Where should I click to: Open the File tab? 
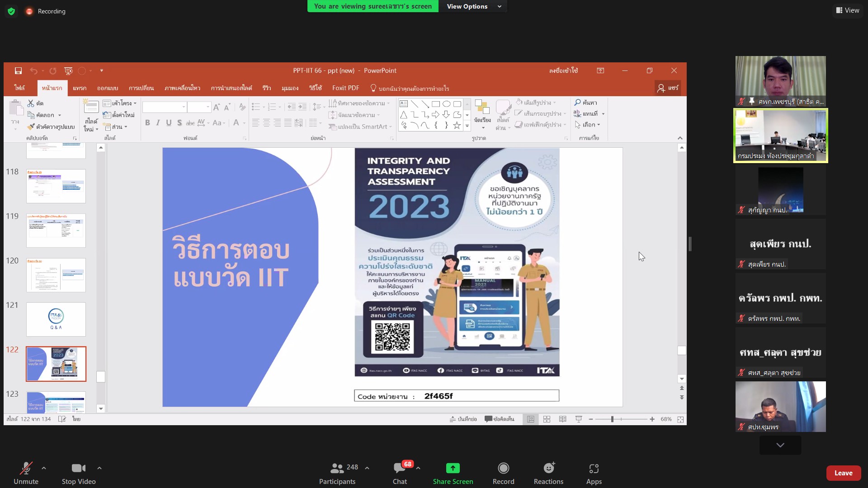[x=19, y=88]
